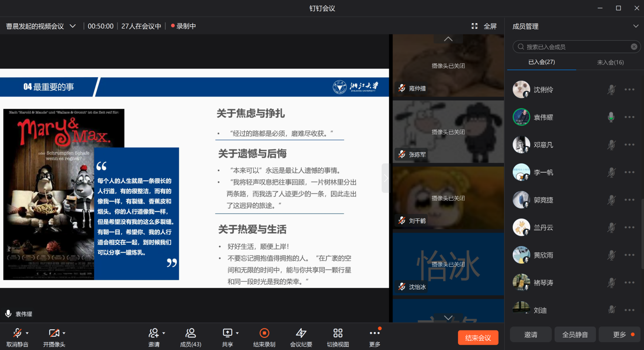
Task: Click the 共享 screen share icon
Action: tap(228, 333)
